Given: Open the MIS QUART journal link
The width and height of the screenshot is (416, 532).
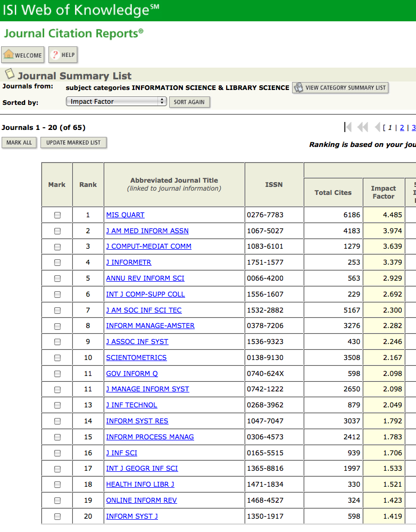Looking at the screenshot, I should (x=125, y=215).
